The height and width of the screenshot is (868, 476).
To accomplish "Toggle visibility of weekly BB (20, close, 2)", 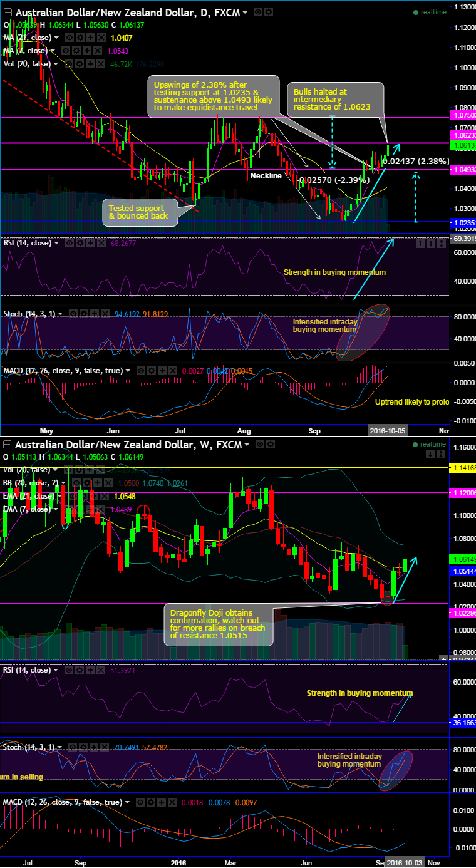I will click(76, 483).
